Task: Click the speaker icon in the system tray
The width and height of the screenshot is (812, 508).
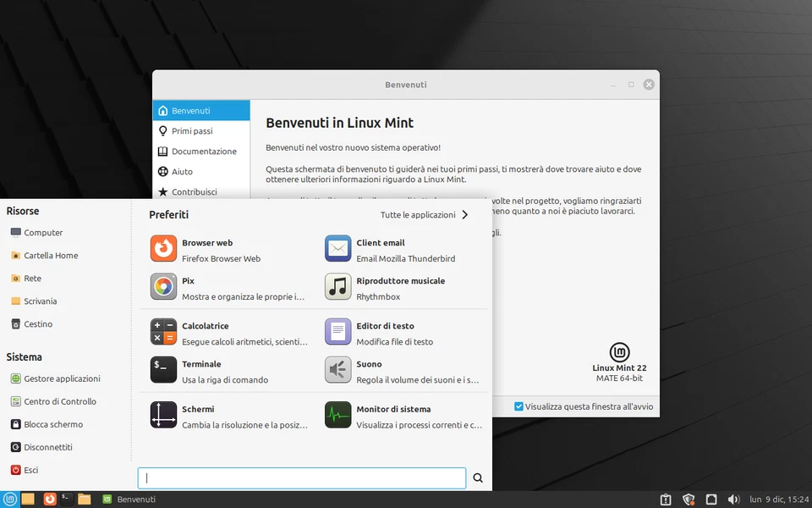Action: point(733,499)
